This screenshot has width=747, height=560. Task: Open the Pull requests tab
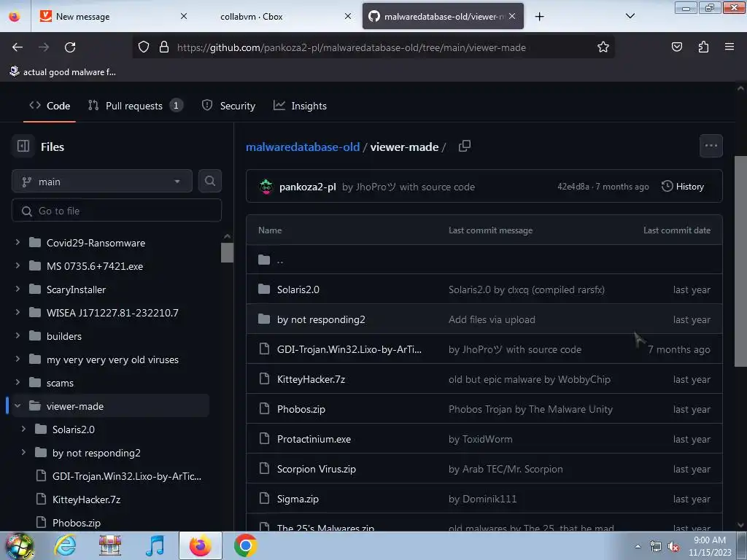point(135,106)
